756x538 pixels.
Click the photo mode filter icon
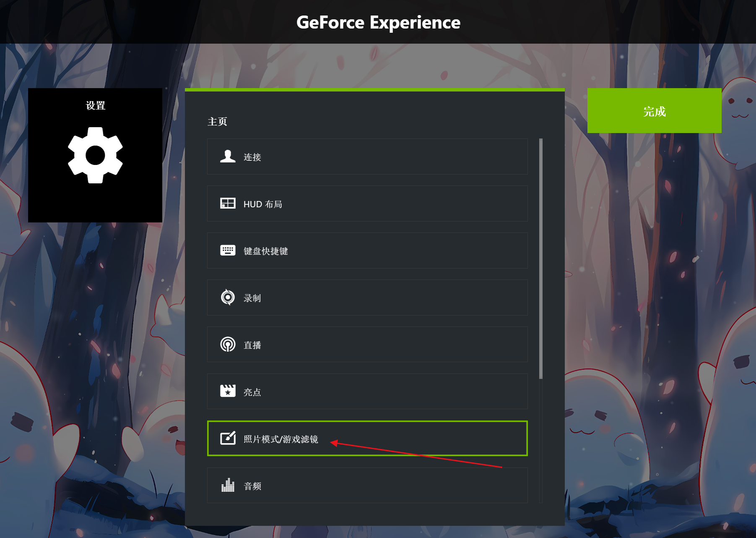(228, 438)
